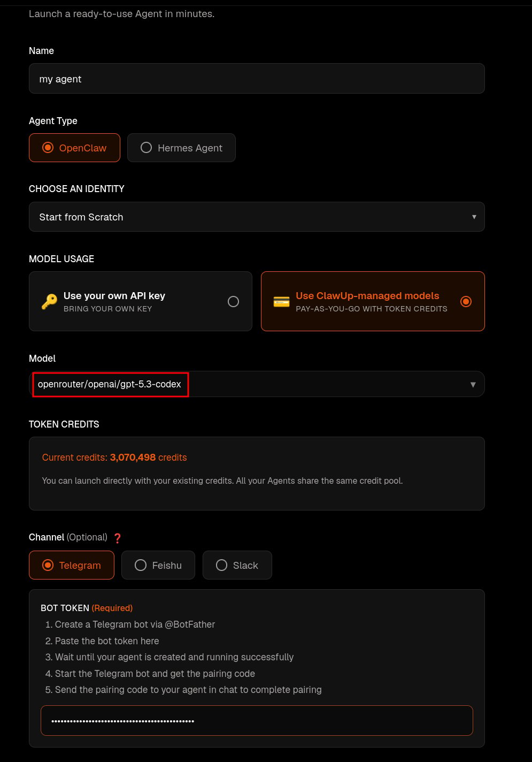
Task: Click the step Wait until your agent is created
Action: point(174,657)
